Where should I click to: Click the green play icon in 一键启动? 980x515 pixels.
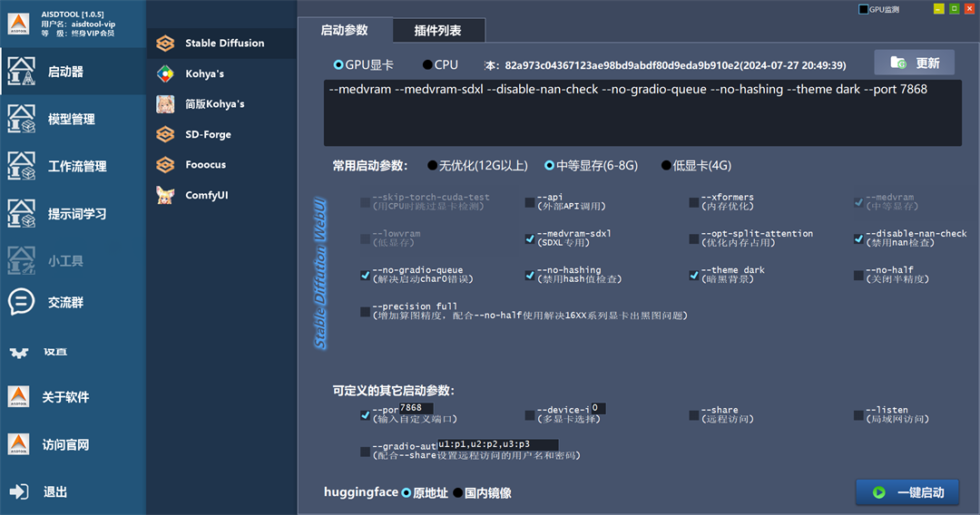pyautogui.click(x=878, y=492)
